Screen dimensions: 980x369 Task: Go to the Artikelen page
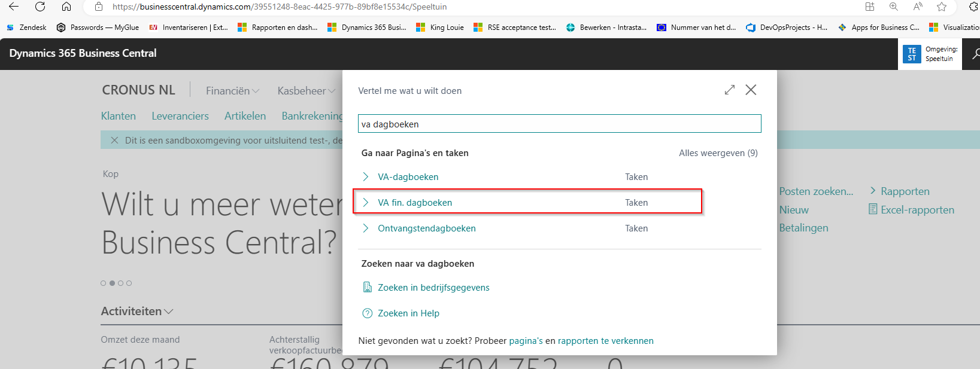click(x=245, y=116)
